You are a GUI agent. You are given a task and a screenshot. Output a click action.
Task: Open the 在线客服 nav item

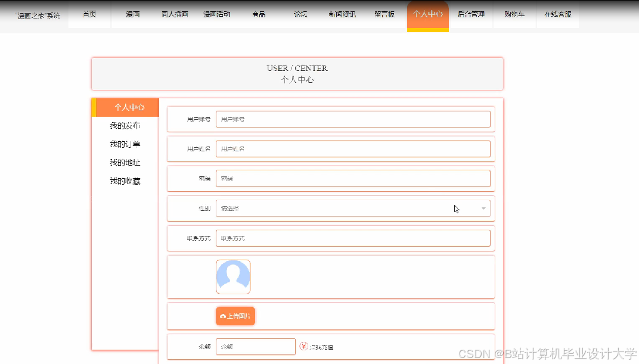click(x=558, y=14)
